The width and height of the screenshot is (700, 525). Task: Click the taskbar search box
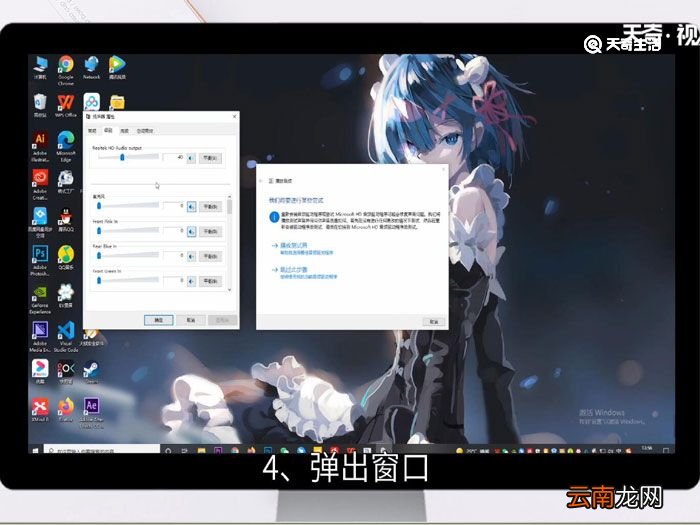102,450
